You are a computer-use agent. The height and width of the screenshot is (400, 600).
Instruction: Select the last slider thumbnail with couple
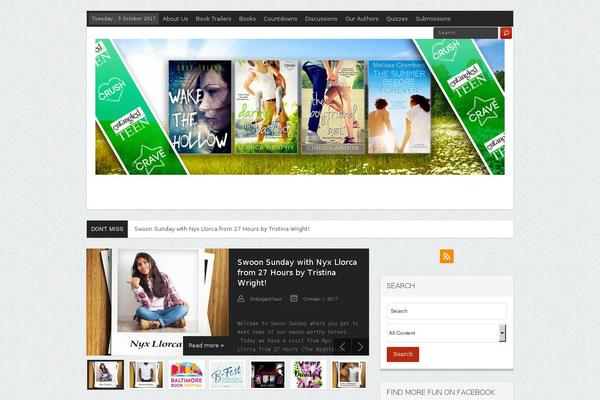(349, 375)
